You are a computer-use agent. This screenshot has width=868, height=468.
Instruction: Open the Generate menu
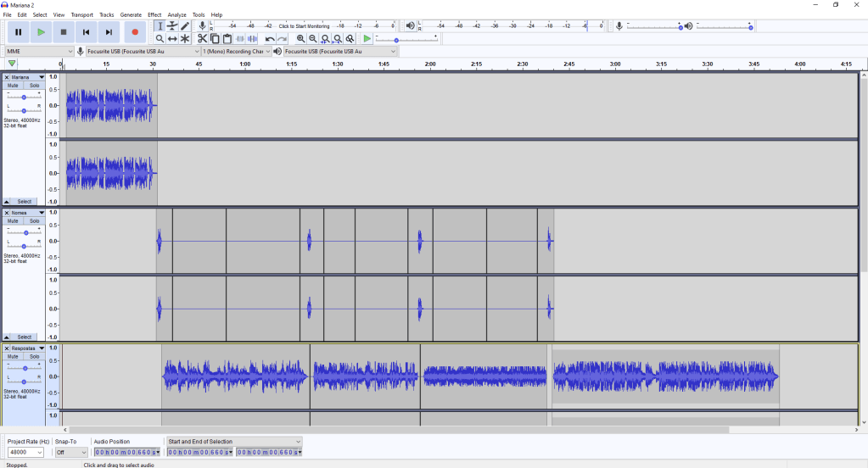pyautogui.click(x=131, y=15)
